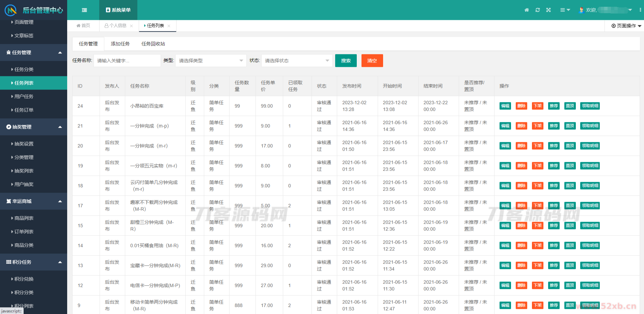This screenshot has width=644, height=314.
Task: Open 用户任务 in the sidebar
Action: [24, 96]
